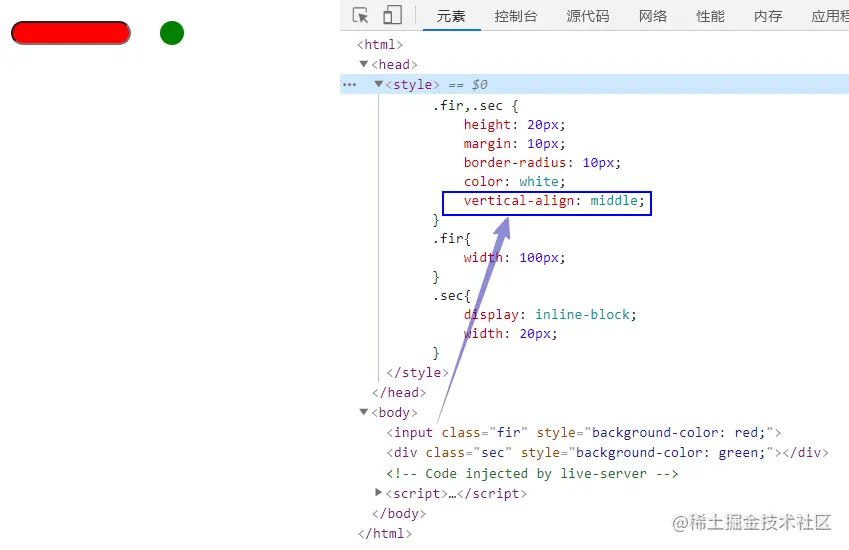
Task: Click the green circle div on the page
Action: pyautogui.click(x=172, y=33)
